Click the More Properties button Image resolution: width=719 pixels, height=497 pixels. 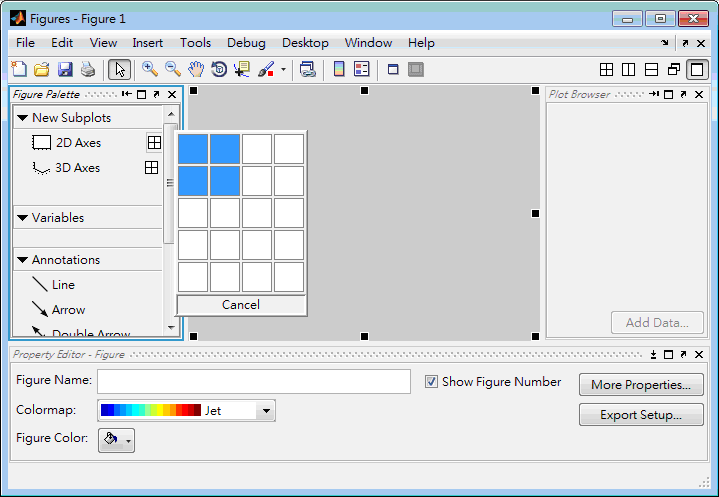(641, 385)
